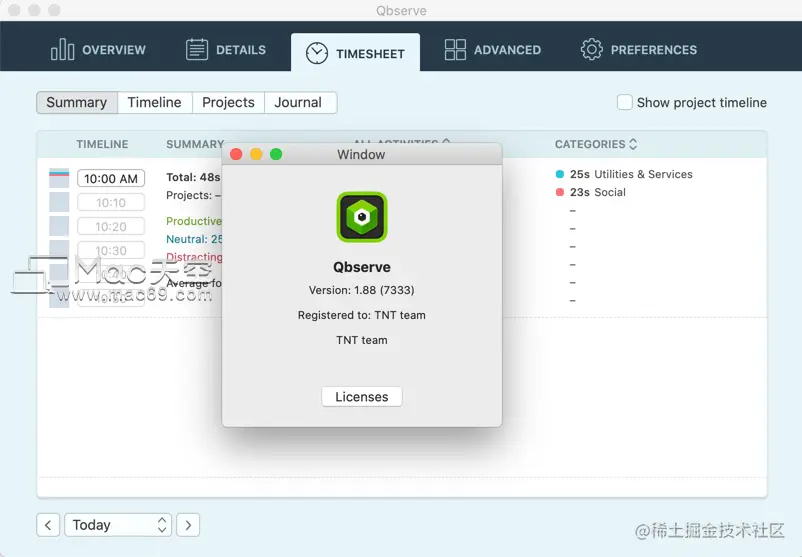Minimize the About window with yellow button

tap(256, 154)
